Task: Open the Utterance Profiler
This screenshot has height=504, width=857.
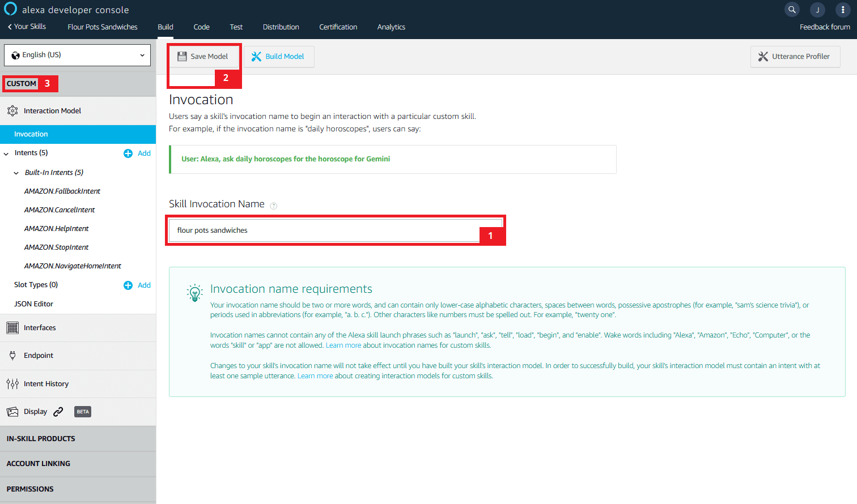Action: click(x=795, y=57)
